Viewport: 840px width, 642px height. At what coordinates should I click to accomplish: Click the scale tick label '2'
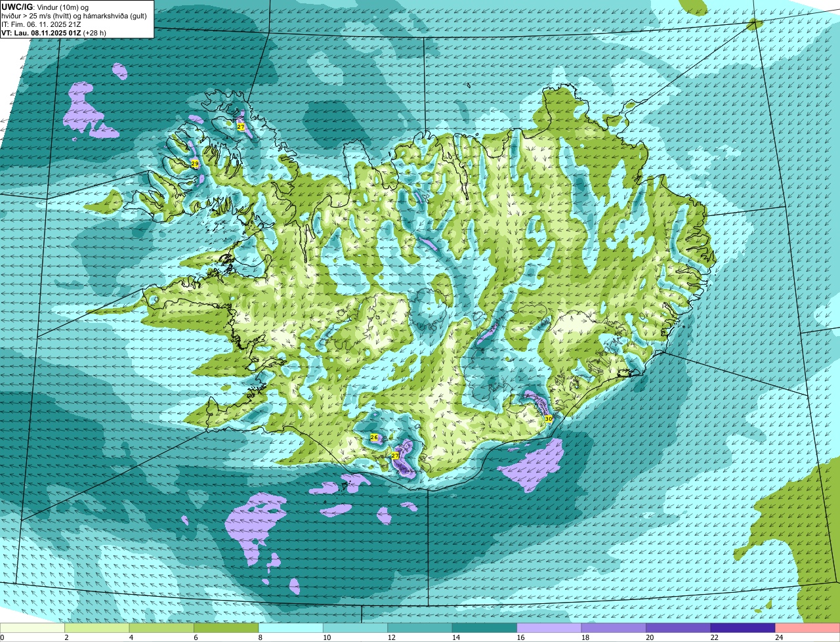[x=66, y=637]
